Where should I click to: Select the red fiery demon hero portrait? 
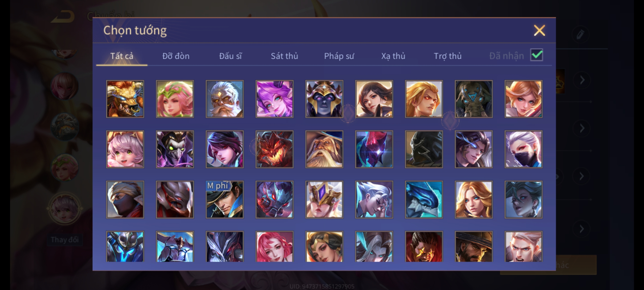275,149
